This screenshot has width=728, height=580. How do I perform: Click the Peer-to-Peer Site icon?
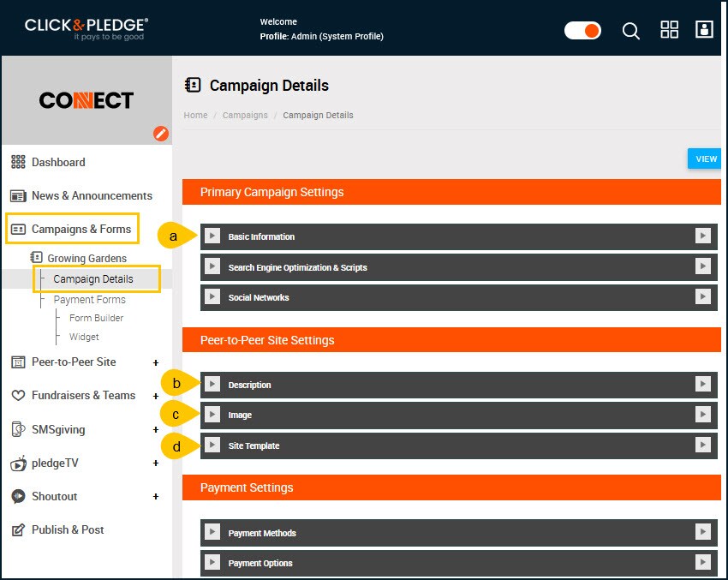tap(18, 362)
